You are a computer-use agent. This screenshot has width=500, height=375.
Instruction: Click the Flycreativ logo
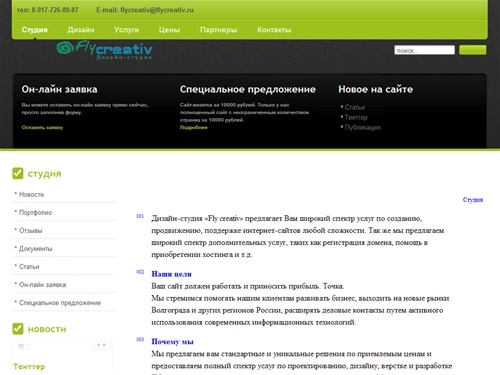[104, 50]
